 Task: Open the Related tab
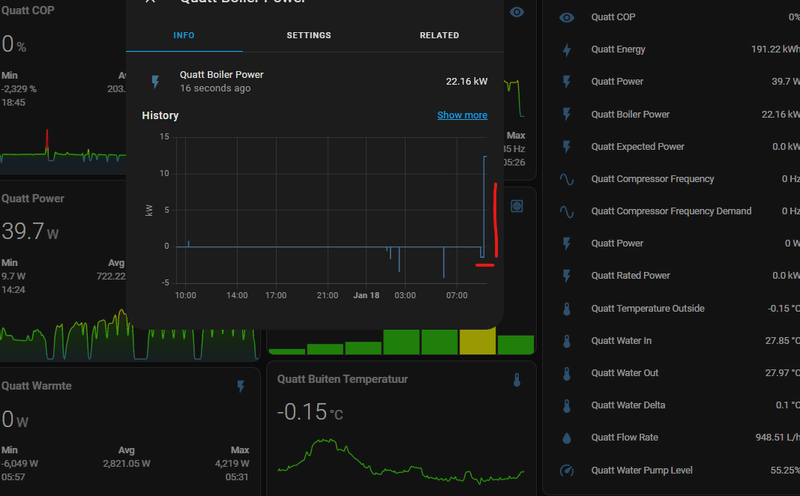coord(439,35)
